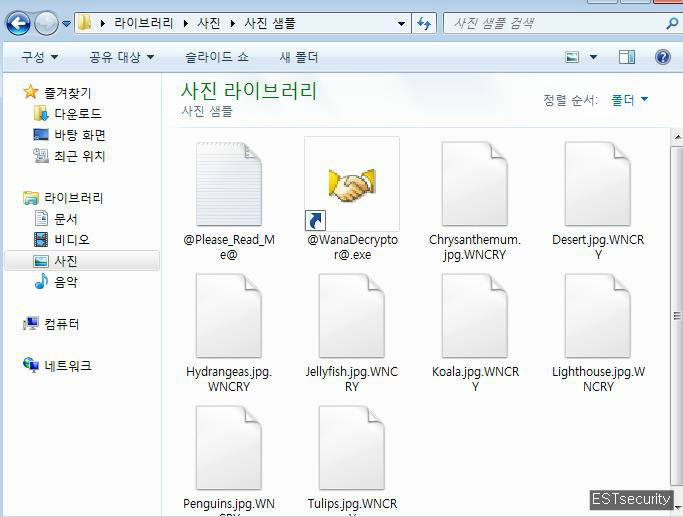Image resolution: width=683 pixels, height=517 pixels.
Task: Select the Koala.jpg.WNCRY file
Action: [x=475, y=333]
